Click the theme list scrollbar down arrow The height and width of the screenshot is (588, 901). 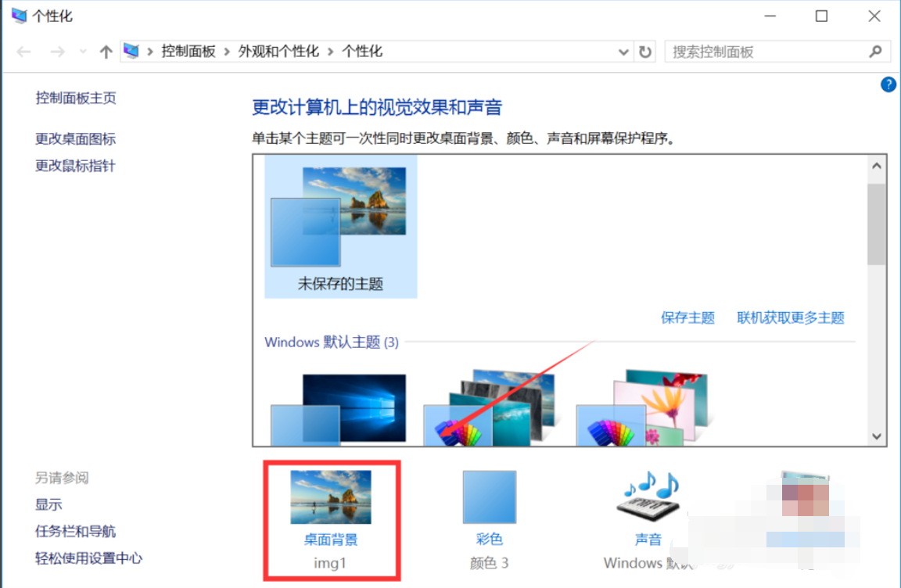877,436
